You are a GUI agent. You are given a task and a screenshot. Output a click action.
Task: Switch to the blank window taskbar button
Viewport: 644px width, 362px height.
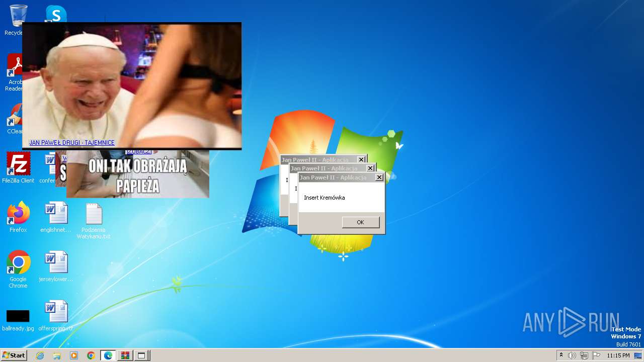(x=142, y=355)
